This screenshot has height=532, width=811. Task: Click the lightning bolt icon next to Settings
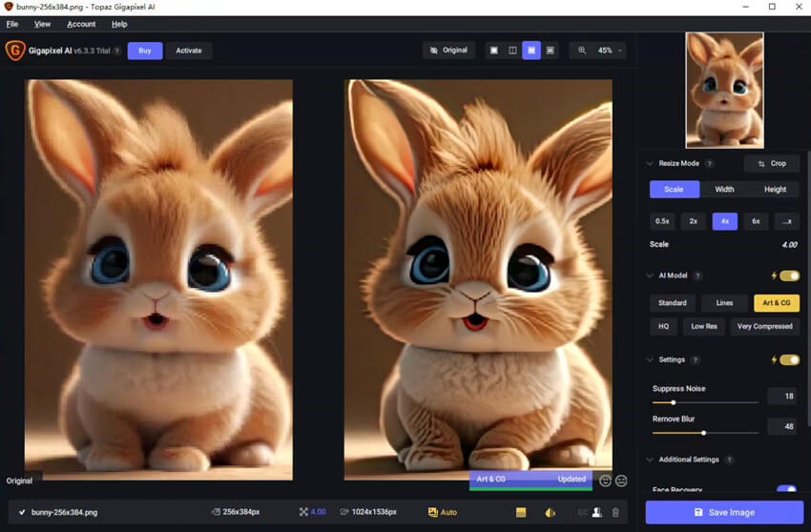(x=774, y=359)
